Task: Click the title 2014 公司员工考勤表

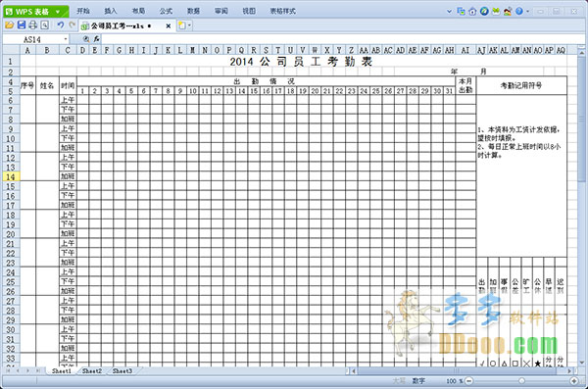Action: click(301, 62)
